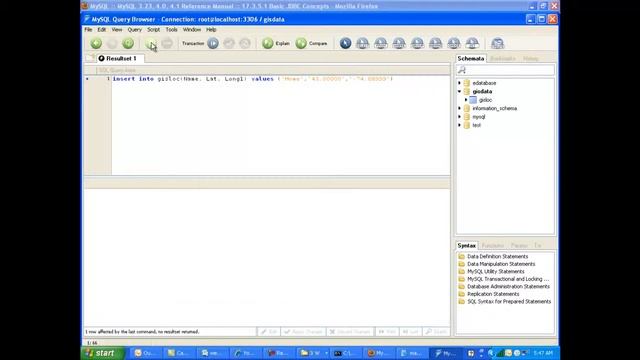Image resolution: width=640 pixels, height=360 pixels.
Task: Expand the mysql schema
Action: 460,117
